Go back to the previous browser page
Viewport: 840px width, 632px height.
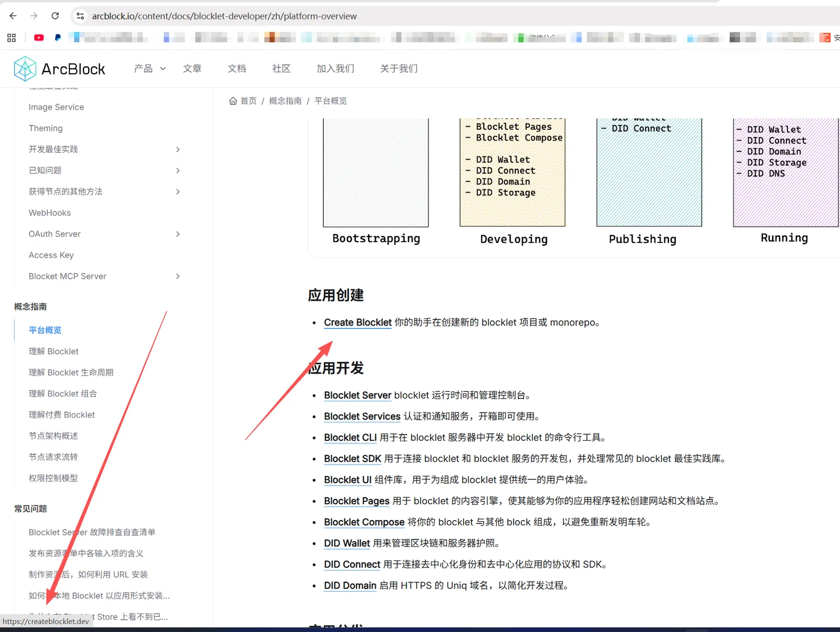(x=13, y=16)
